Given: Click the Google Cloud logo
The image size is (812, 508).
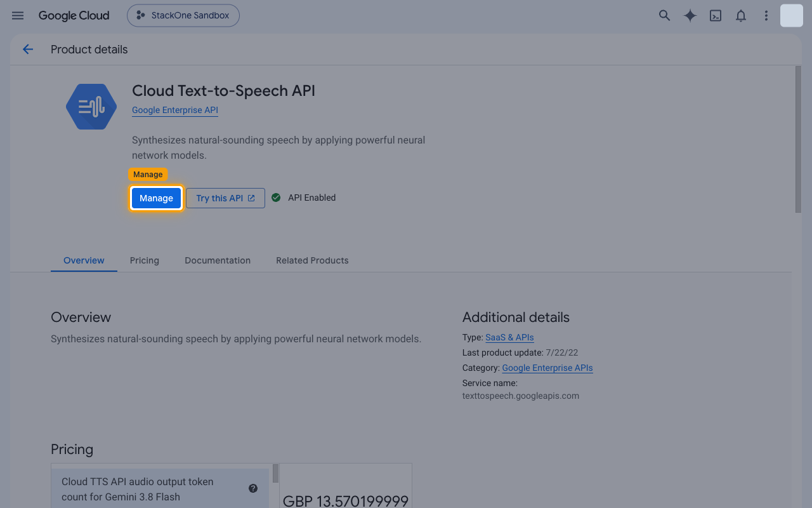Looking at the screenshot, I should 74,15.
